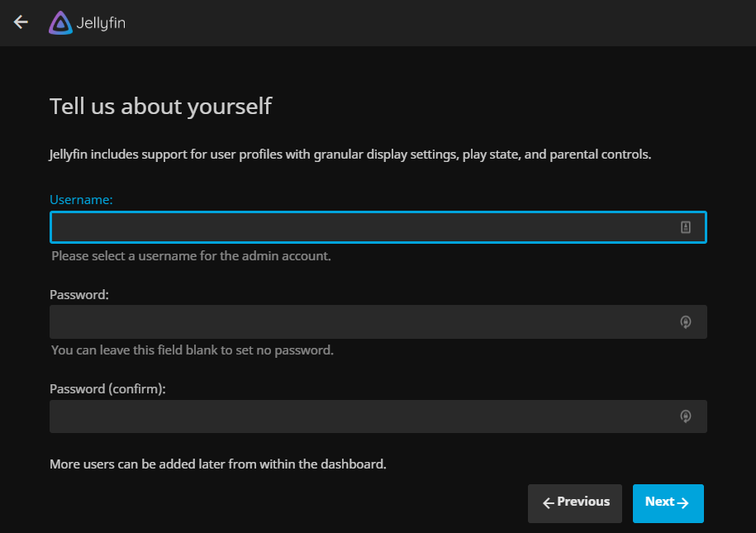Click the password manager icon in Password field
The image size is (756, 533).
coord(685,322)
